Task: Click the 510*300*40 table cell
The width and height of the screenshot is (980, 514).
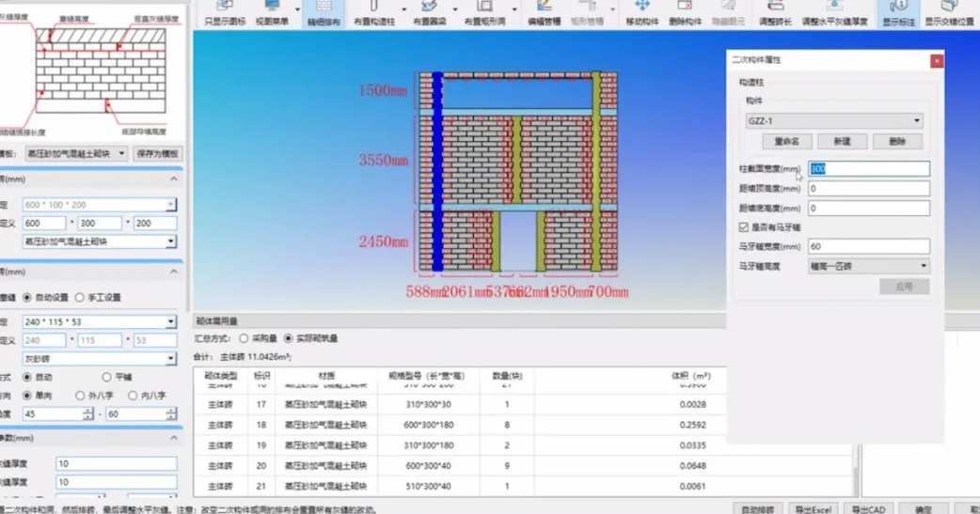Action: (428, 487)
